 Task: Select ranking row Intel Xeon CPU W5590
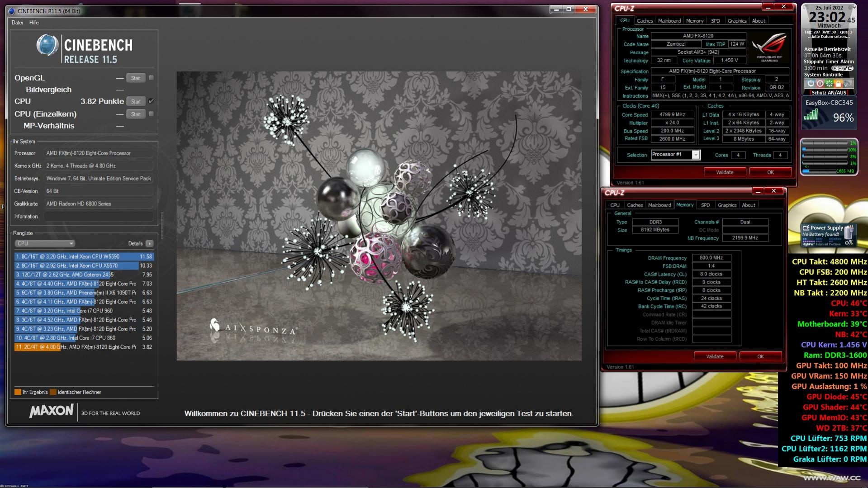84,256
